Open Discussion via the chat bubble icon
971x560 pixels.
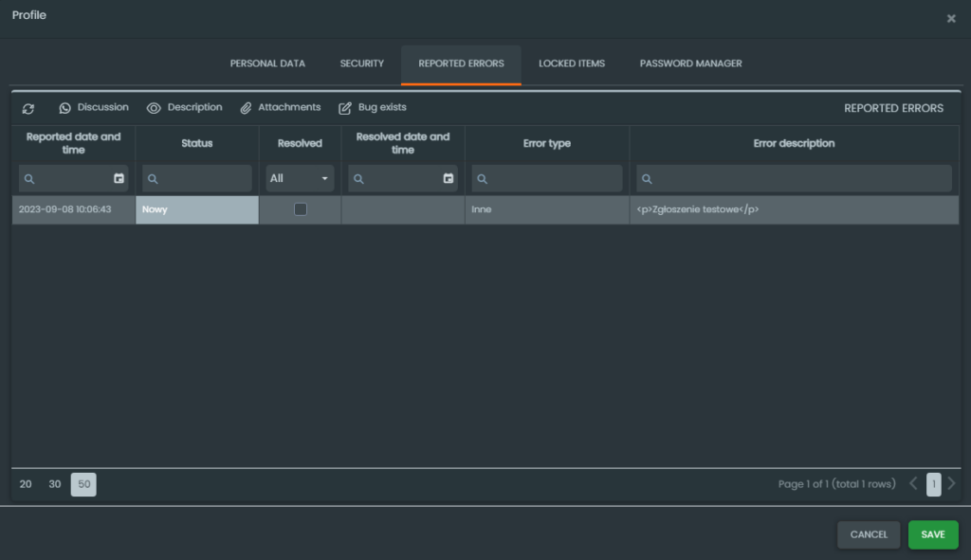pyautogui.click(x=65, y=108)
